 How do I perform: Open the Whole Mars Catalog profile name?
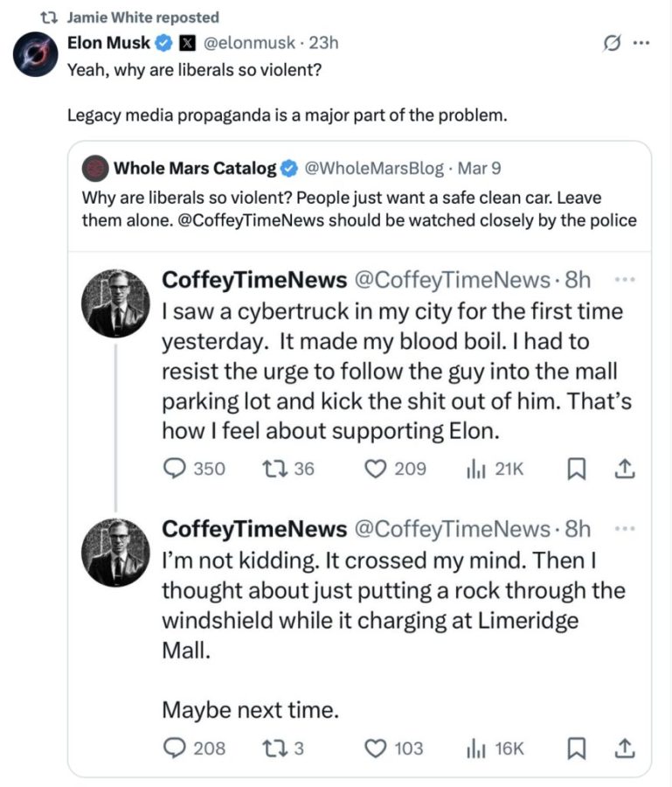click(195, 168)
